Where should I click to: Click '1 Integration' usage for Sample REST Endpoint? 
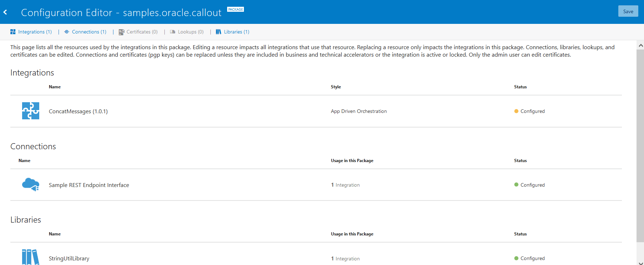point(345,185)
